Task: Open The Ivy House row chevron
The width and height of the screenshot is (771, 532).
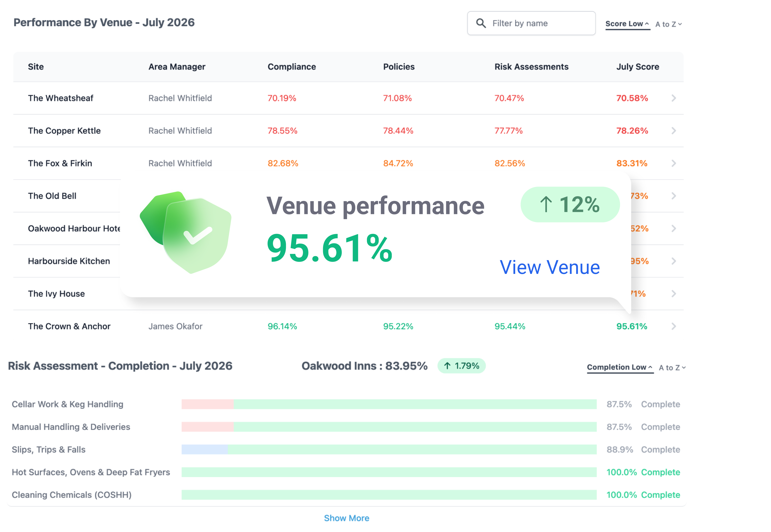Action: coord(673,294)
